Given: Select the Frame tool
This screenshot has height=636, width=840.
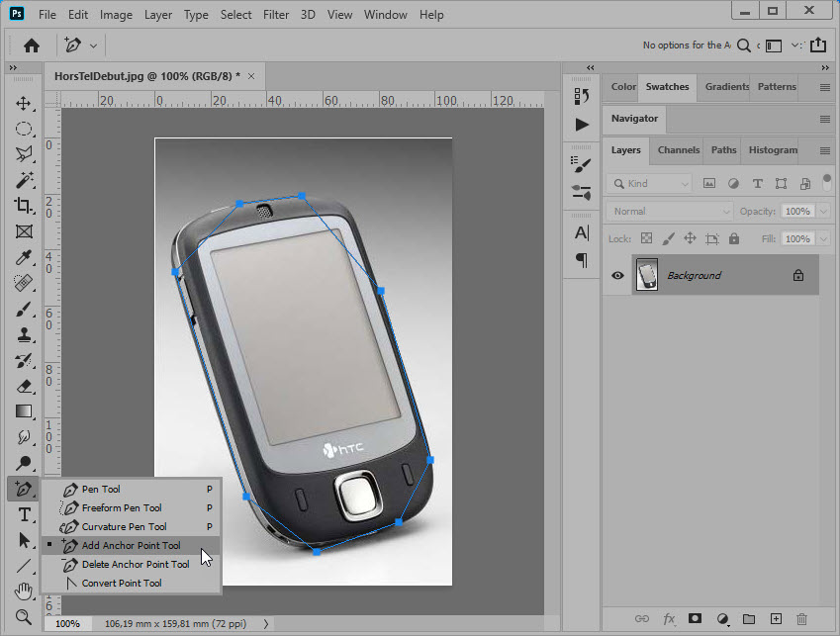Looking at the screenshot, I should point(23,231).
